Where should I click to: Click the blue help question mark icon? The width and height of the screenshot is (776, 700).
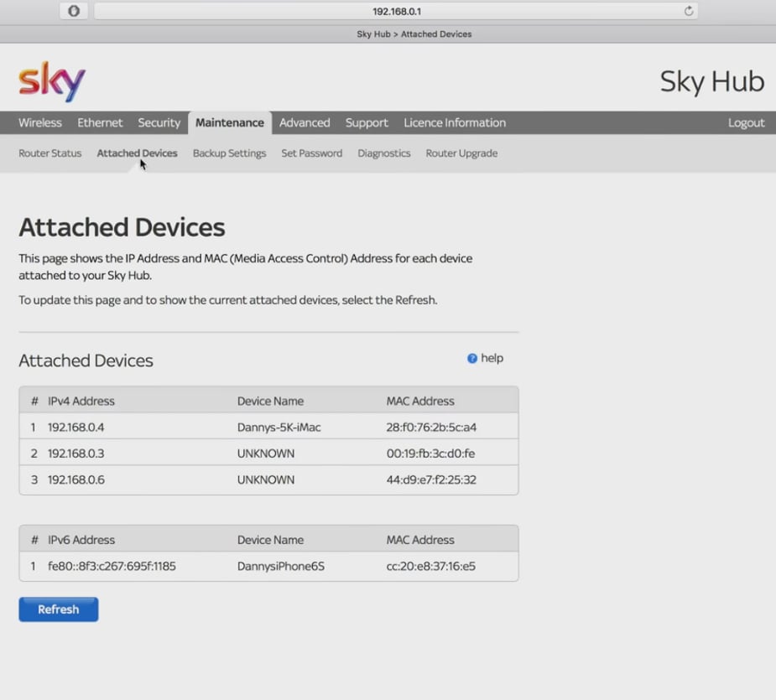click(x=472, y=358)
